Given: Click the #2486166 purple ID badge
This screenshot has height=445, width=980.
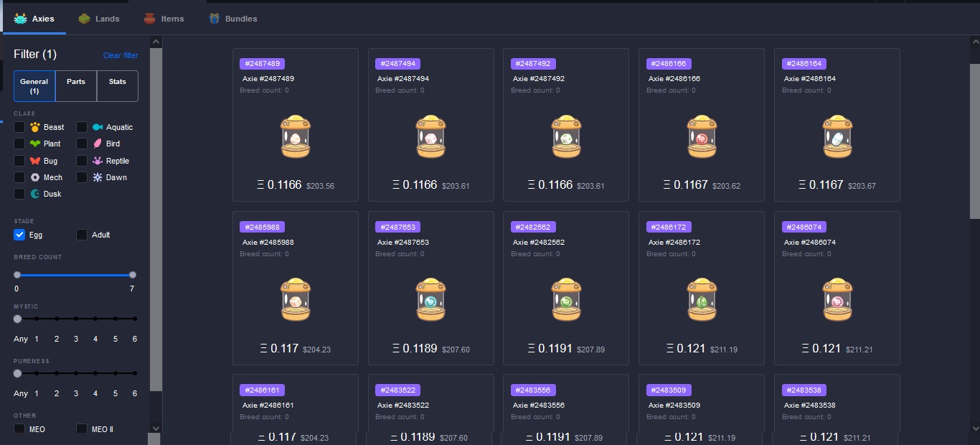Looking at the screenshot, I should pyautogui.click(x=669, y=64).
